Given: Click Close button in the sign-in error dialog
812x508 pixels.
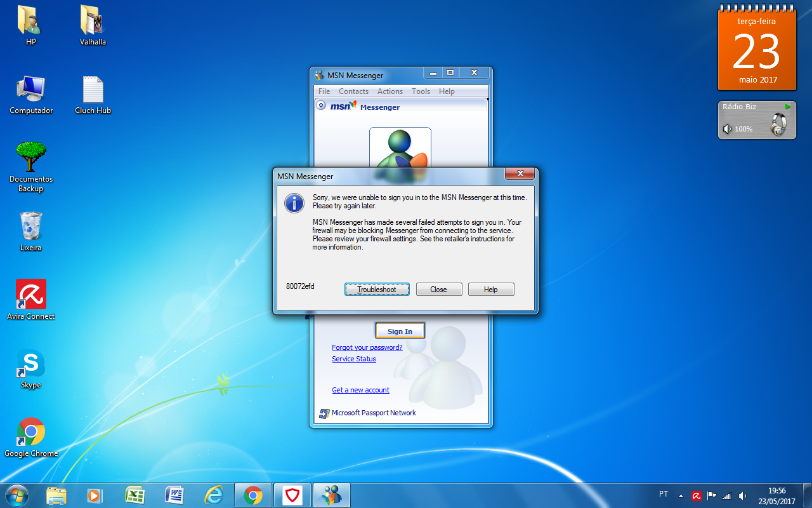Looking at the screenshot, I should [438, 290].
